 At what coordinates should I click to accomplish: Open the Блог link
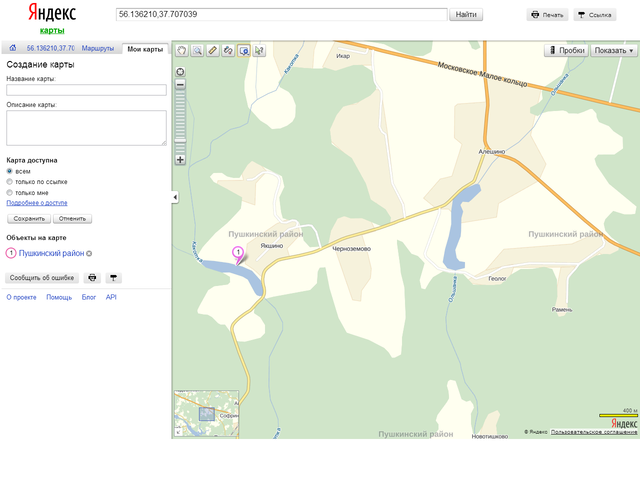(x=89, y=297)
